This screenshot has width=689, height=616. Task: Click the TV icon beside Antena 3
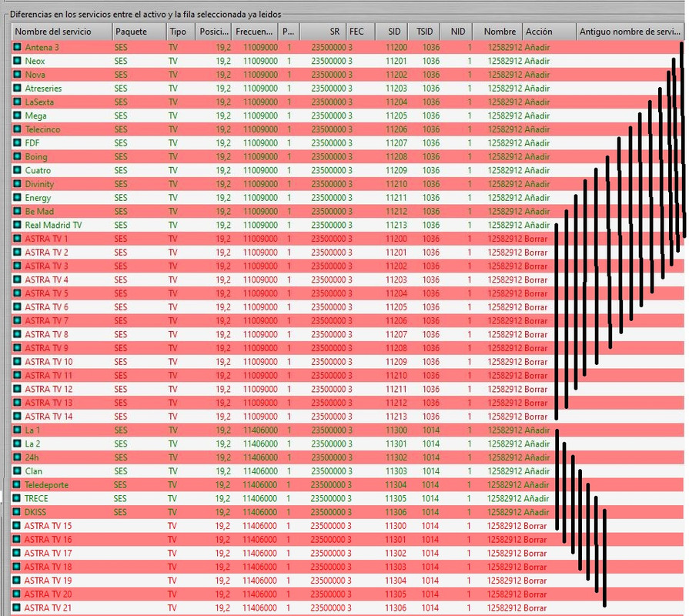[x=17, y=47]
